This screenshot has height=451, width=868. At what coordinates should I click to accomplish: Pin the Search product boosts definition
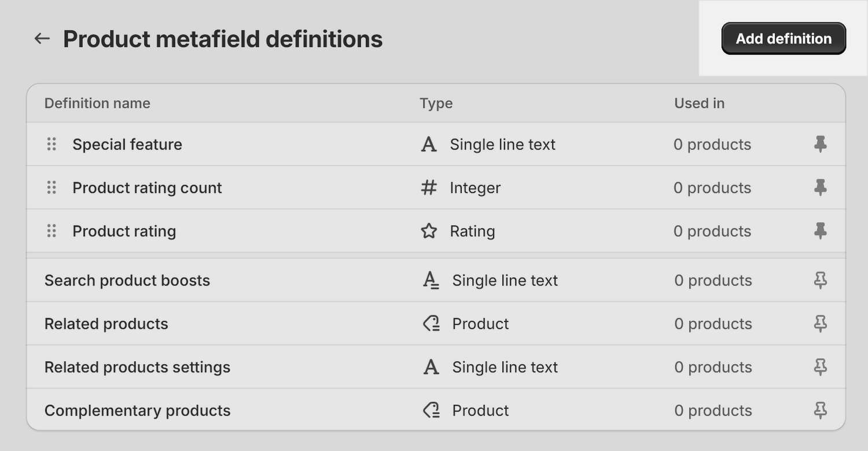[820, 280]
